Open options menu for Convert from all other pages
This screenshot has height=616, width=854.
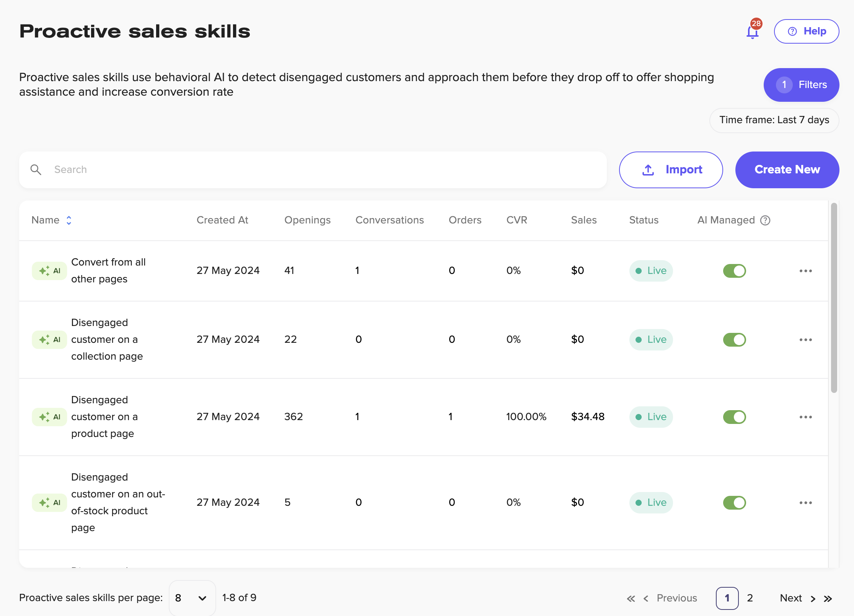click(x=805, y=271)
